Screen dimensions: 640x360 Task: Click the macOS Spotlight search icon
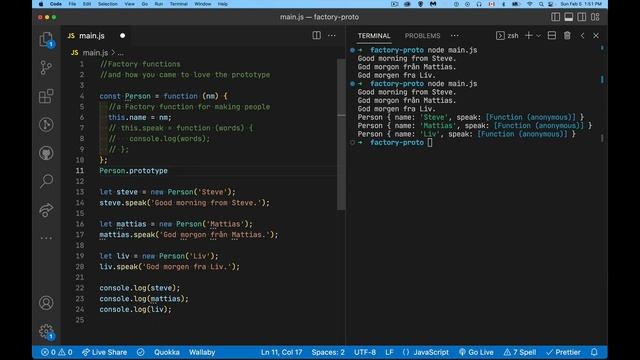click(541, 4)
